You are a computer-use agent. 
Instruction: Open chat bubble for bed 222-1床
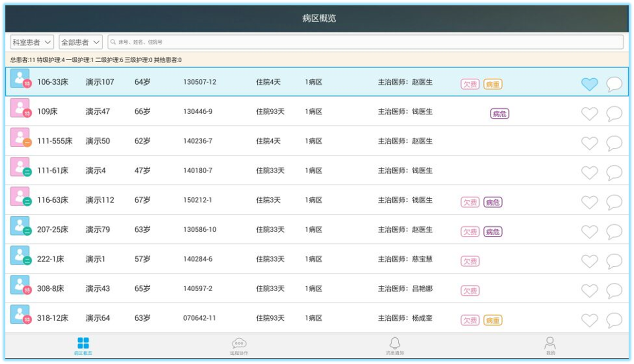pyautogui.click(x=614, y=261)
